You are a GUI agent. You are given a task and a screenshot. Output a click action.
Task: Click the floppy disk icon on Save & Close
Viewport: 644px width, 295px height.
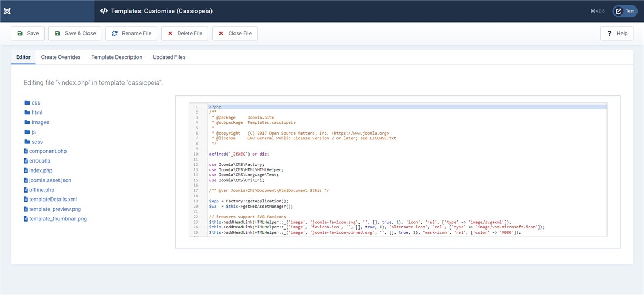tap(57, 33)
